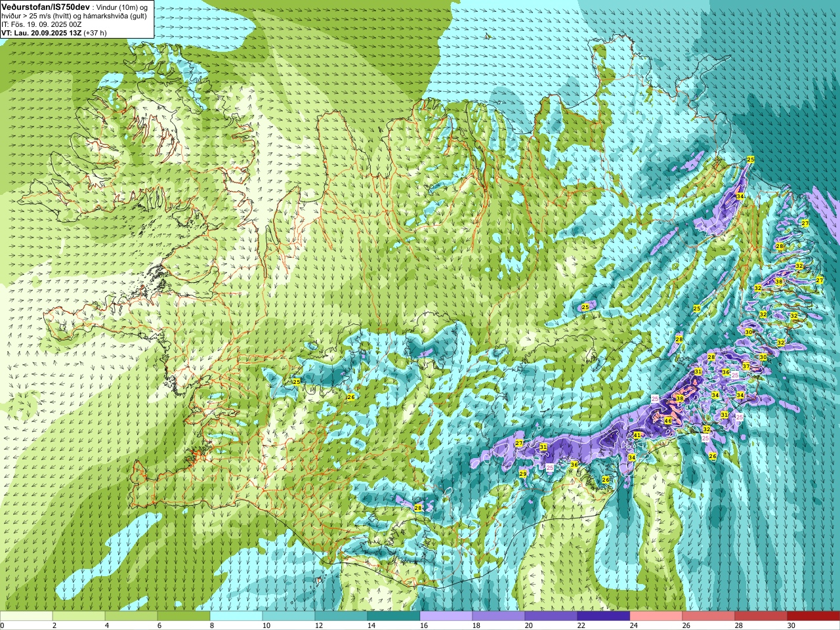Select the 4–6 m/s green legend swatch
This screenshot has height=630, width=840.
(x=131, y=616)
